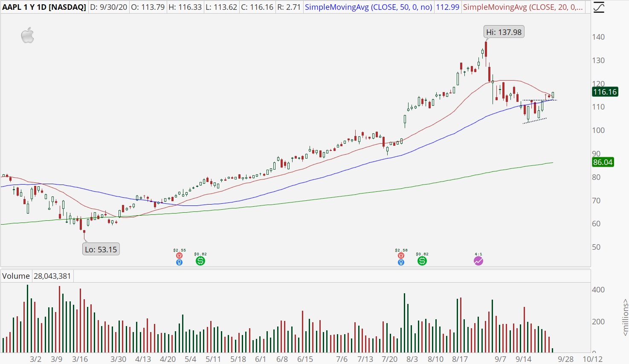This screenshot has width=629, height=364.
Task: Click the 86.04 moving average price tag
Action: click(x=603, y=162)
